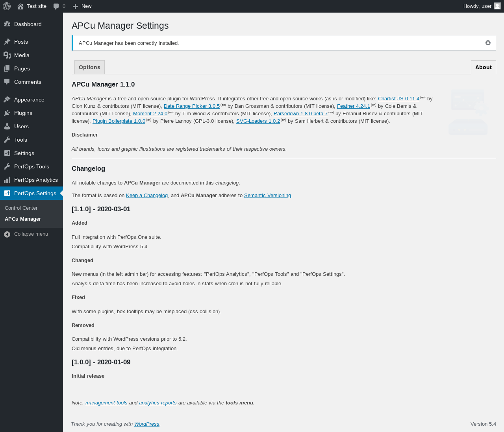The height and width of the screenshot is (432, 504).
Task: Click the Collapse menu arrow icon
Action: (7, 234)
